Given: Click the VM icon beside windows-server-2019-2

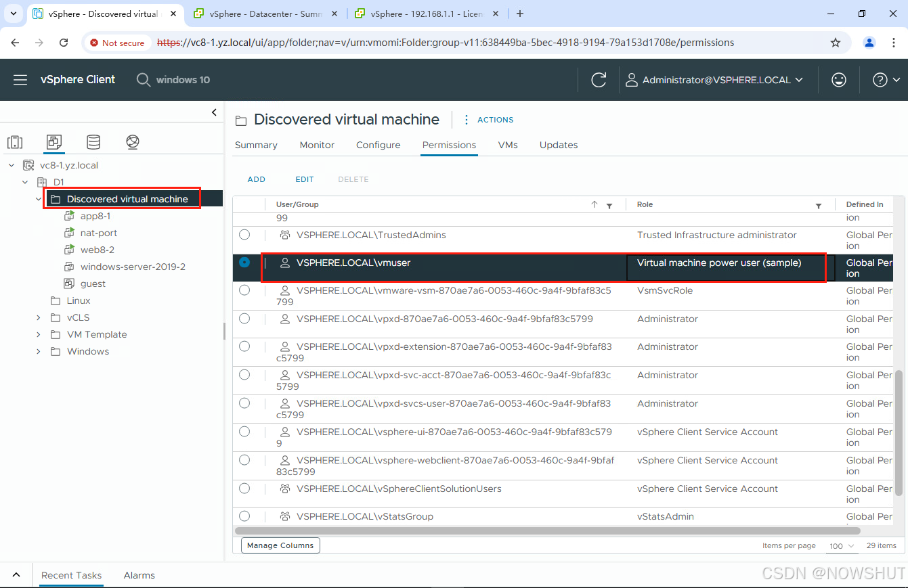Looking at the screenshot, I should click(x=69, y=267).
